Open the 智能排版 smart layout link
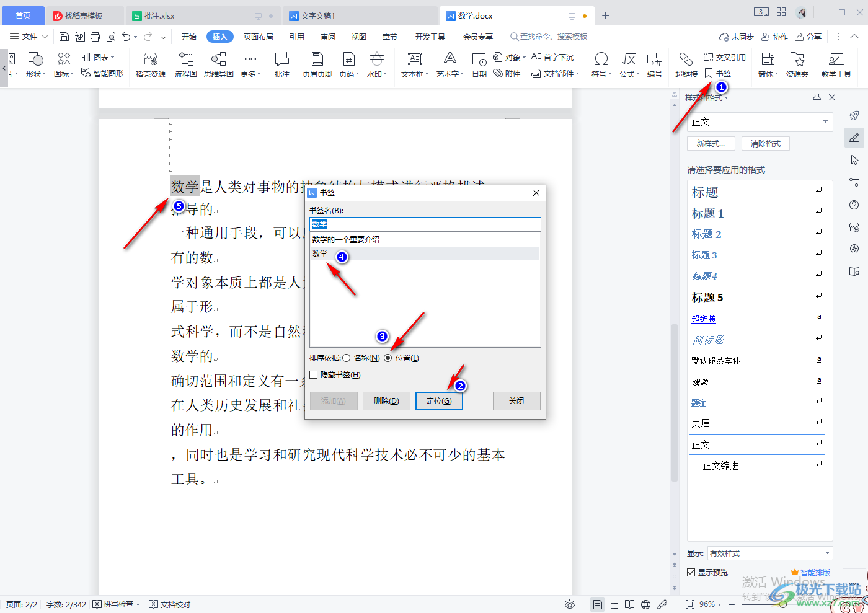Screen dimensions: 868x613 810,573
